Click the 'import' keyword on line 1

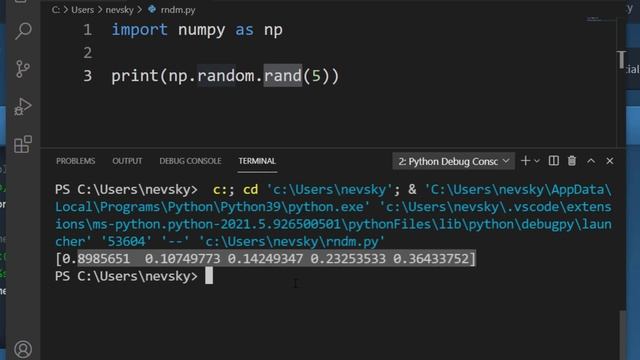[x=140, y=30]
